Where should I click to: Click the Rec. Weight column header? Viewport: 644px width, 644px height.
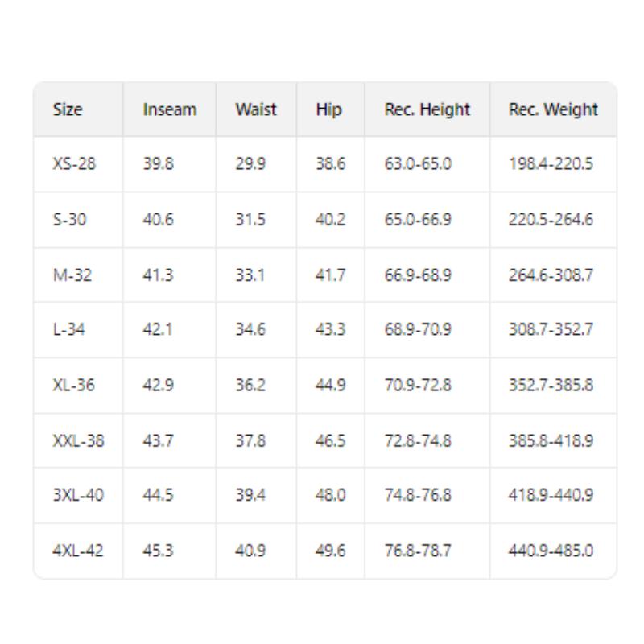click(x=553, y=109)
